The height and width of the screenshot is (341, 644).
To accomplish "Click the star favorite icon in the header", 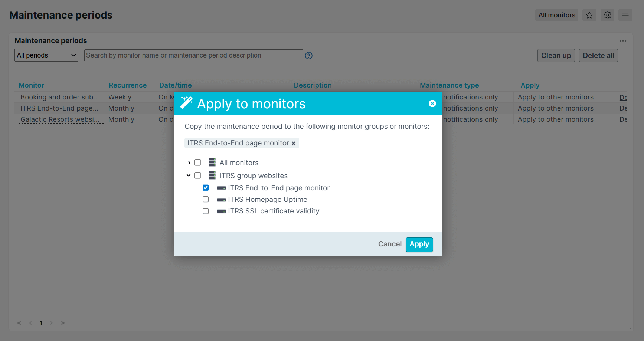I will [589, 15].
